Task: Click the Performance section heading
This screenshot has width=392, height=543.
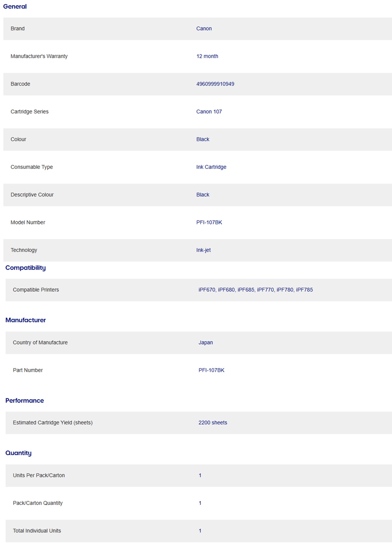Action: point(24,401)
